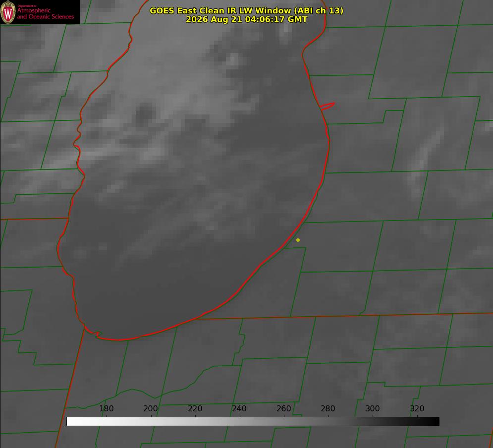Viewport: 493px width, 448px height.
Task: Click the University of Wisconsin crest logo
Action: 8,12
